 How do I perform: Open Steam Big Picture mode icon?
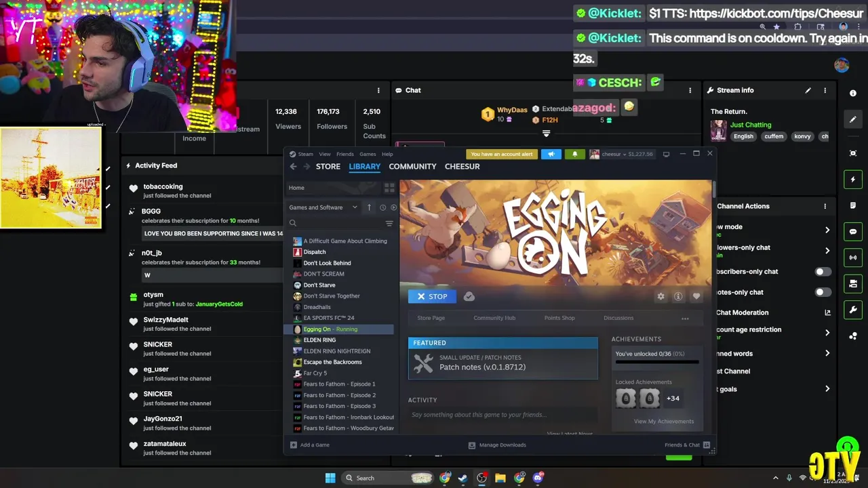(x=666, y=154)
